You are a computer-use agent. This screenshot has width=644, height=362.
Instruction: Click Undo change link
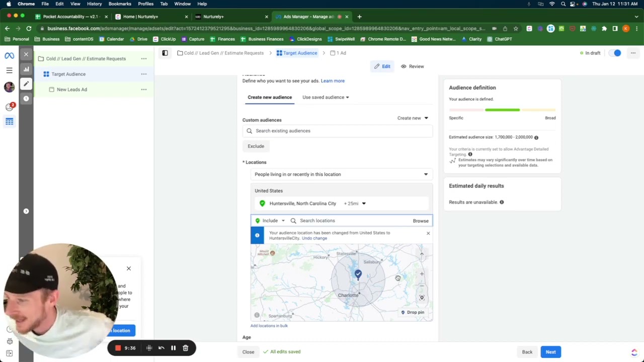tap(314, 238)
